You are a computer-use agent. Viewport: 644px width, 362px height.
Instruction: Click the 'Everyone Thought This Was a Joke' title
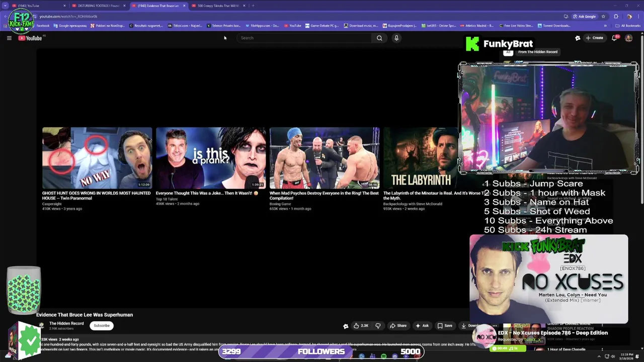[207, 193]
